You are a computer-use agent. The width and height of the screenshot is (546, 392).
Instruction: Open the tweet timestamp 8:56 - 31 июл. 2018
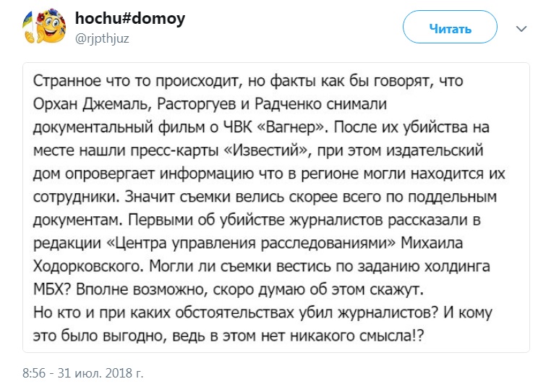(83, 373)
